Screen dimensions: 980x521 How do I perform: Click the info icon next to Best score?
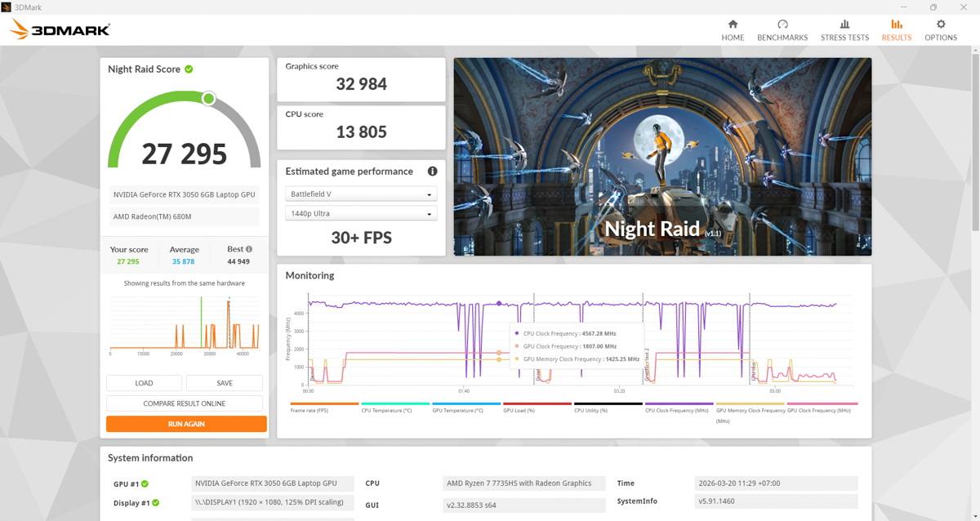point(249,249)
